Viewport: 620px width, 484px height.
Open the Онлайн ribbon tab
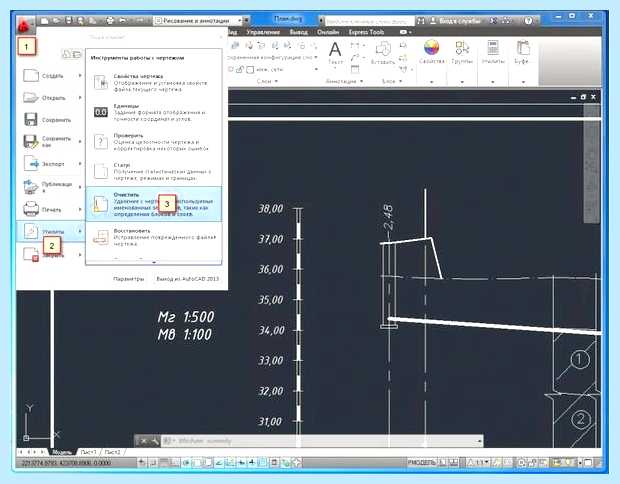tap(328, 32)
